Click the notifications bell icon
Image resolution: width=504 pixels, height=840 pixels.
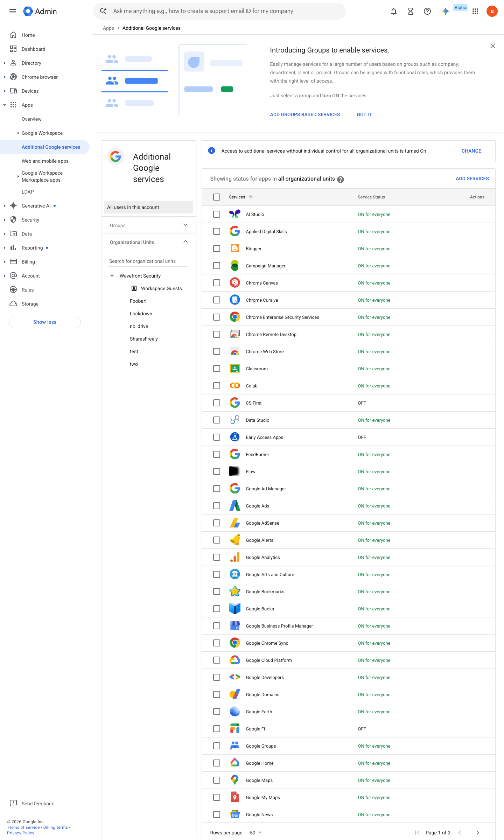[x=394, y=11]
